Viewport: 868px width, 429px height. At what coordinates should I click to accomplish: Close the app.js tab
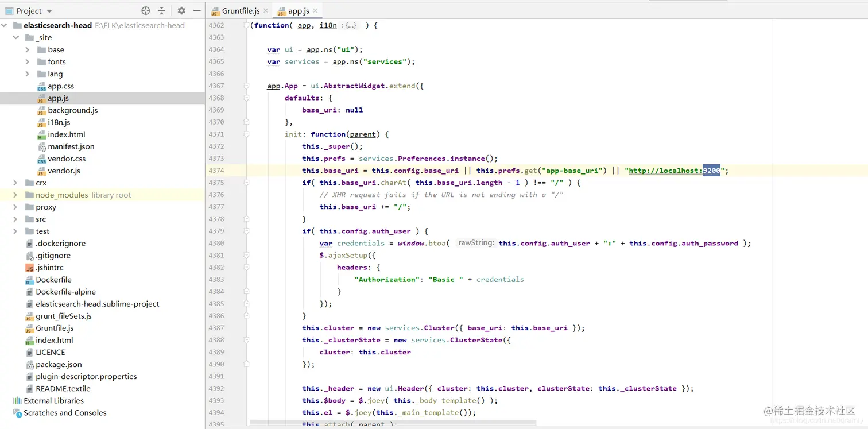(315, 11)
